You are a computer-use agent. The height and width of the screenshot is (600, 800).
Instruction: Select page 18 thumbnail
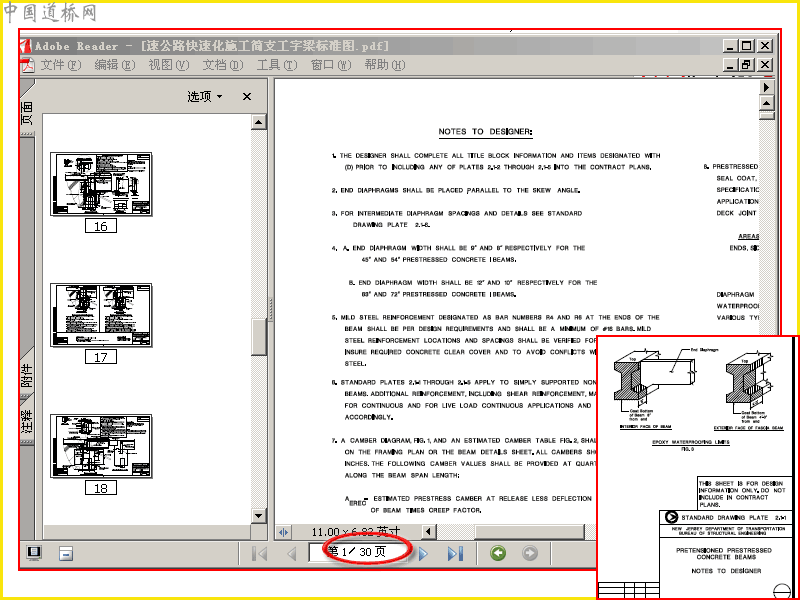click(x=101, y=446)
